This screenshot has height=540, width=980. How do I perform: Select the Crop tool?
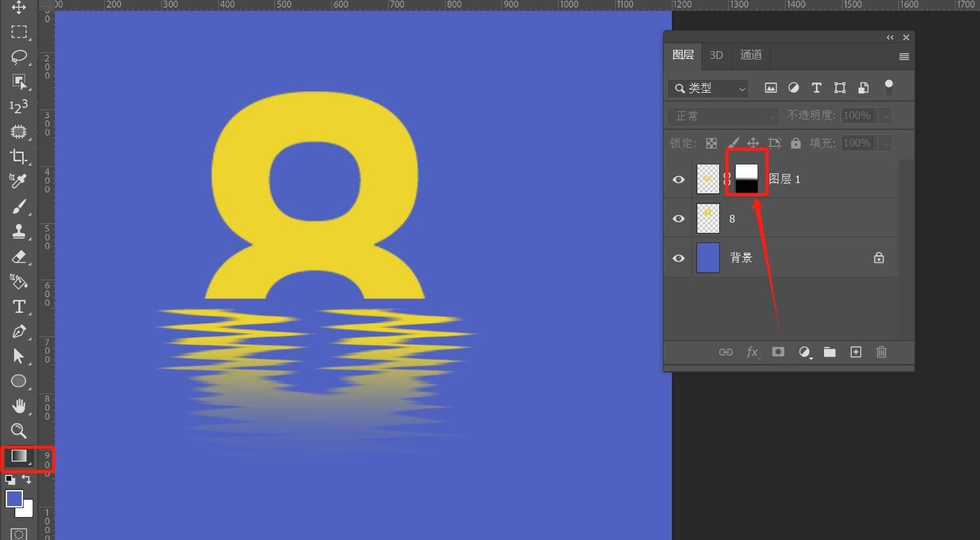(19, 157)
